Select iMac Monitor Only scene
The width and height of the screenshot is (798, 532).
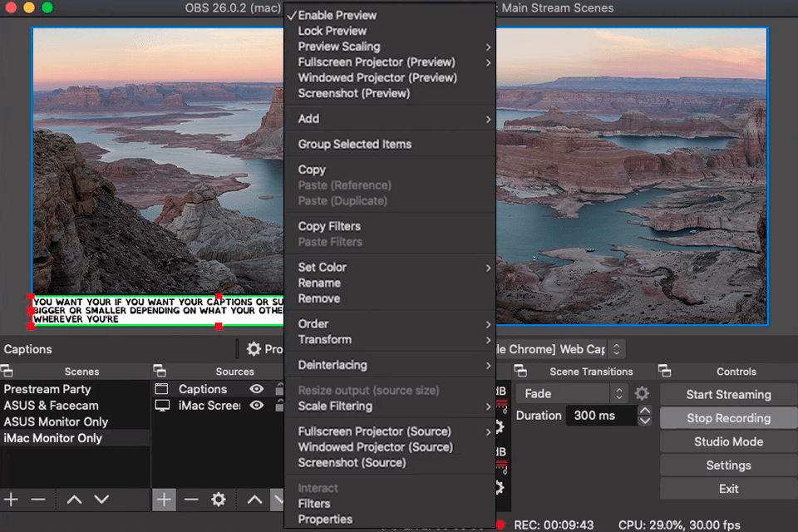tap(76, 438)
